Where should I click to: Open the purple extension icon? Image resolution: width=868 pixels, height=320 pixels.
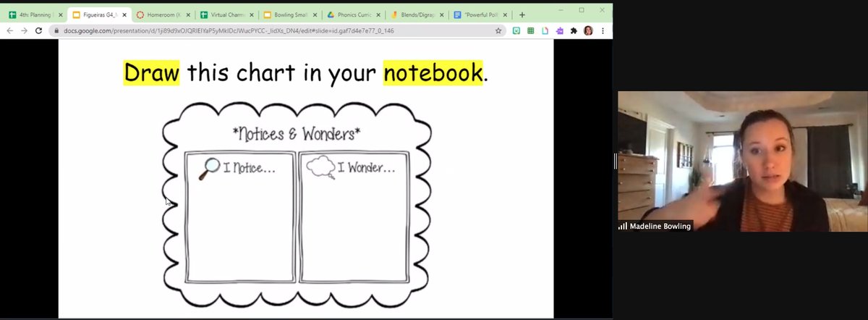coord(559,30)
